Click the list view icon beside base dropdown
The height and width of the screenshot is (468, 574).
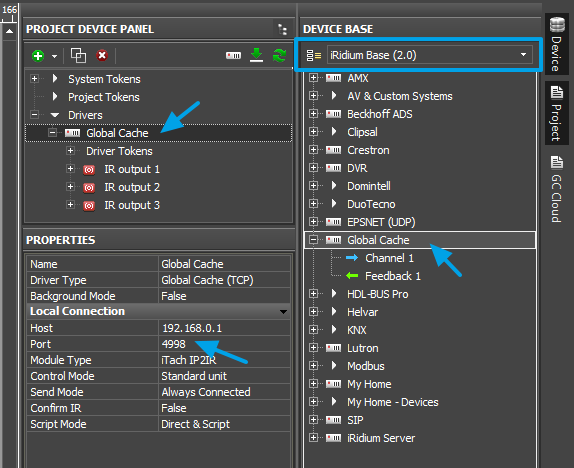tap(314, 55)
